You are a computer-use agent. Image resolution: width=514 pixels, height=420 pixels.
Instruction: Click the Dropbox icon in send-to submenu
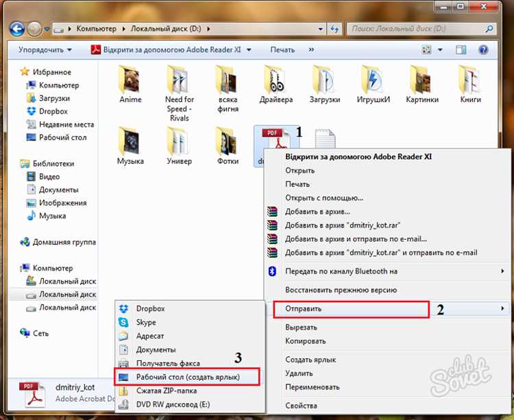pos(123,309)
